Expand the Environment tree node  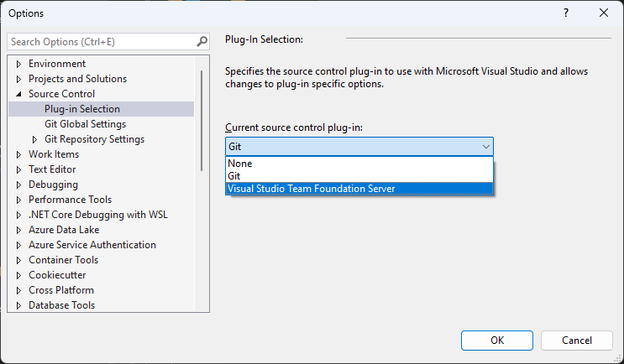tap(19, 64)
